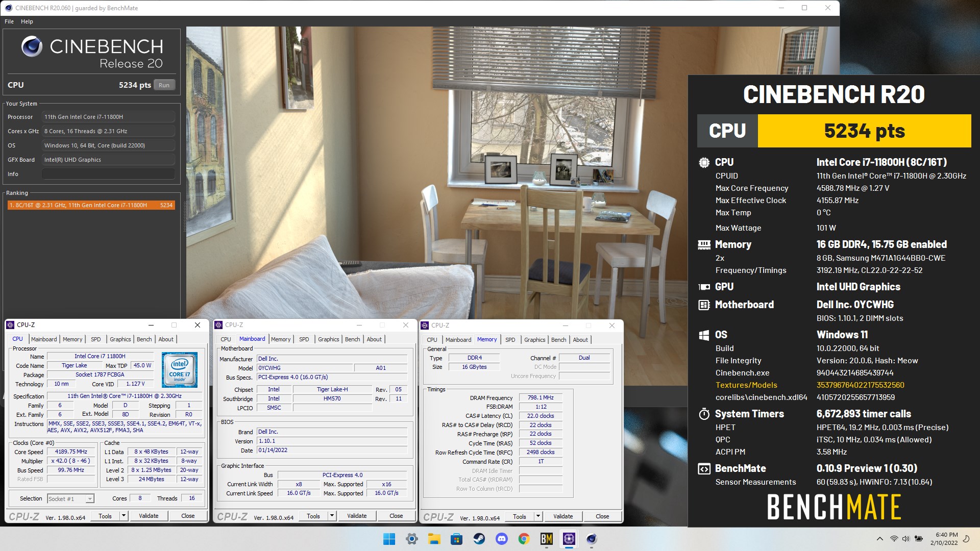Click the 5234 pts score banner

coord(864,131)
